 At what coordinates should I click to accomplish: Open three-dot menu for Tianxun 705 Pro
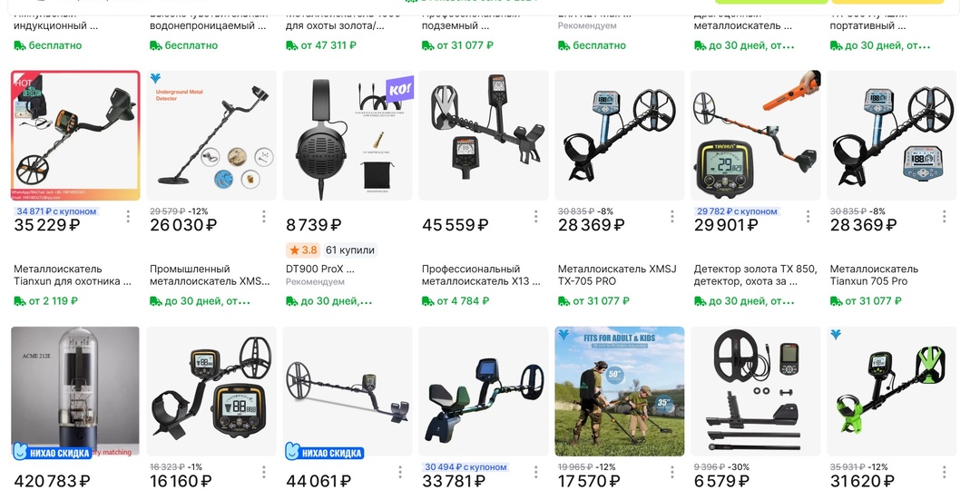coord(945,216)
